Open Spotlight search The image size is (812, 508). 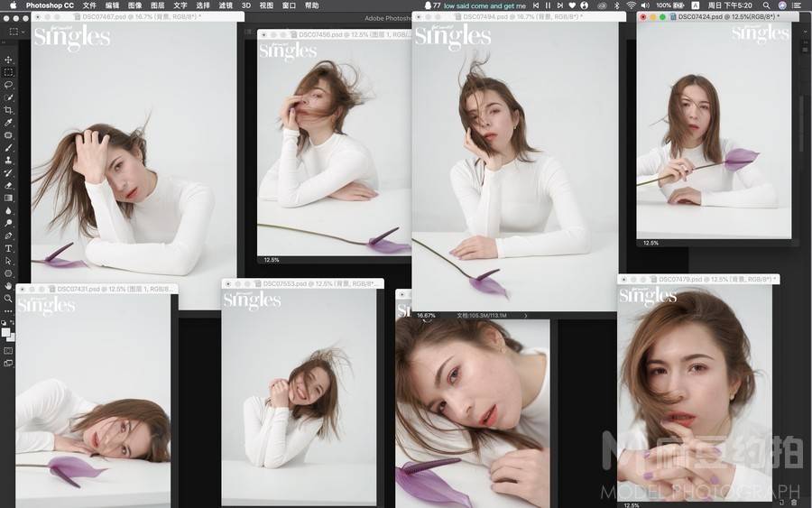click(766, 5)
